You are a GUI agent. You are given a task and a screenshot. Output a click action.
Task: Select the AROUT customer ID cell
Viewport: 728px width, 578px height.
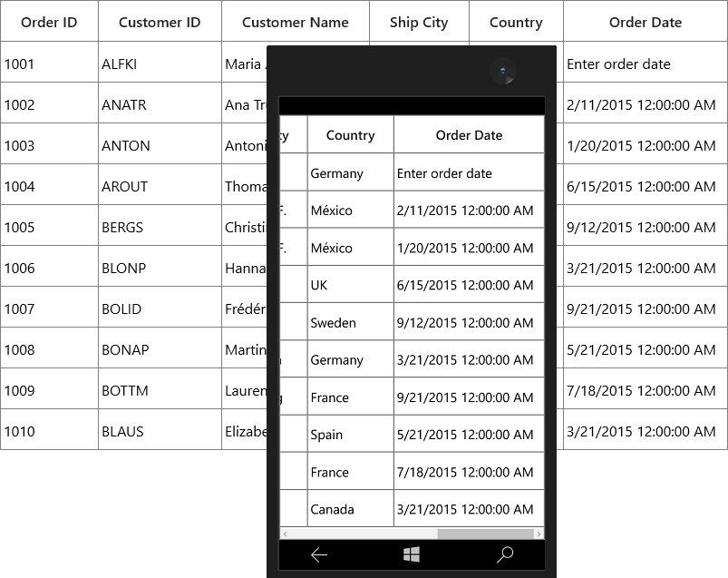click(160, 184)
